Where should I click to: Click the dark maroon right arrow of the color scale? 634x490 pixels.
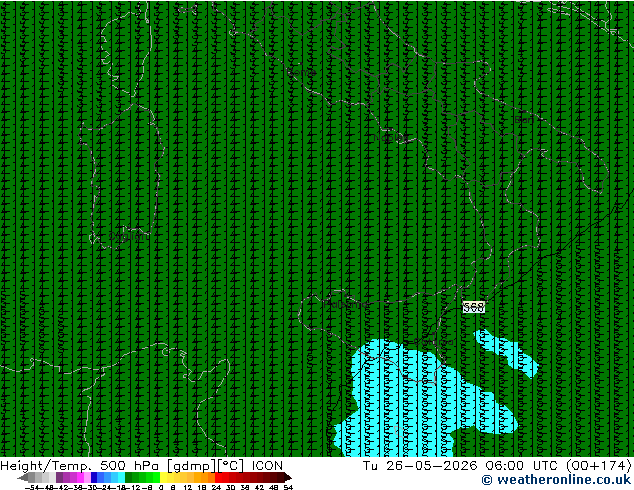[288, 478]
